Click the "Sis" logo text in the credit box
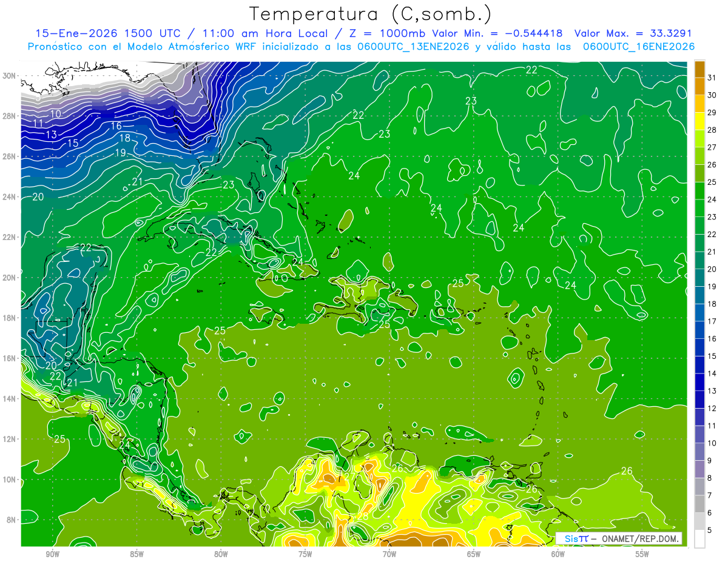The width and height of the screenshot is (728, 562). [x=572, y=538]
